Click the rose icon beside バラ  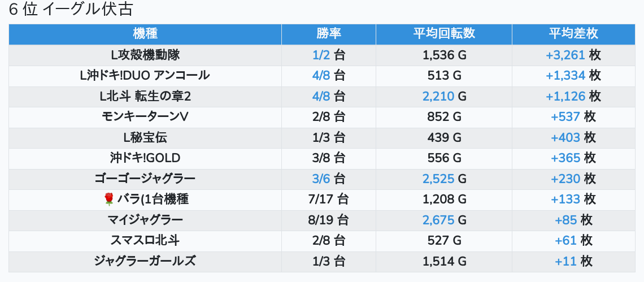tap(110, 199)
